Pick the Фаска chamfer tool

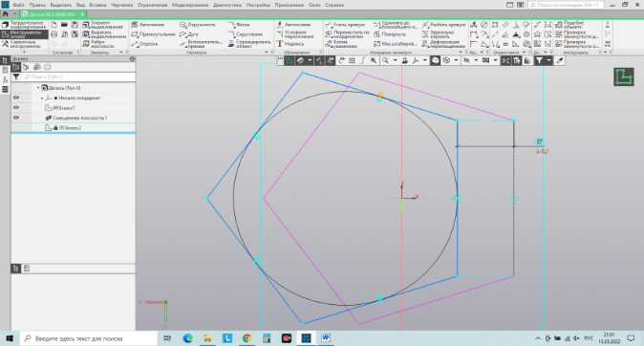pyautogui.click(x=239, y=25)
